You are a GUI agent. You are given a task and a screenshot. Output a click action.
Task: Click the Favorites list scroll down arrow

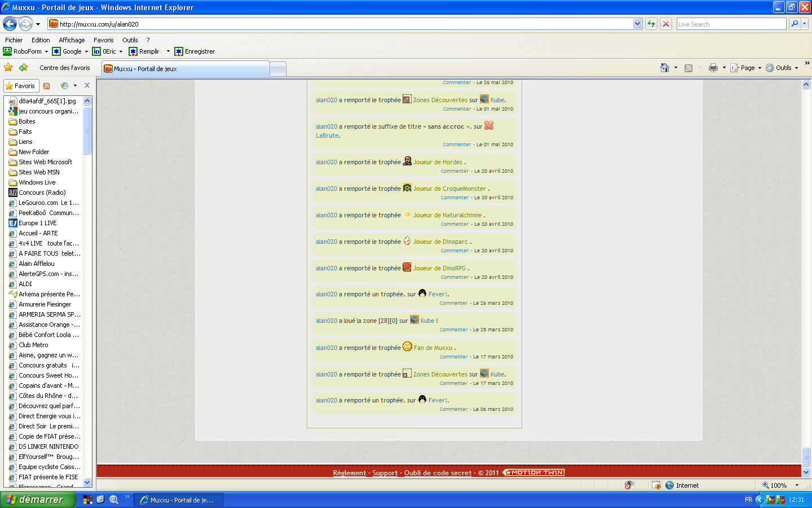tap(87, 483)
